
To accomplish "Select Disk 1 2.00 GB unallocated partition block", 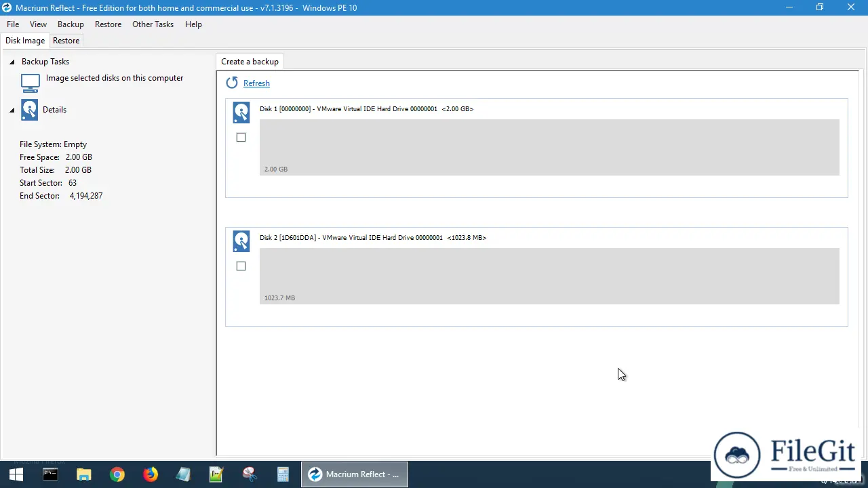I will (549, 148).
